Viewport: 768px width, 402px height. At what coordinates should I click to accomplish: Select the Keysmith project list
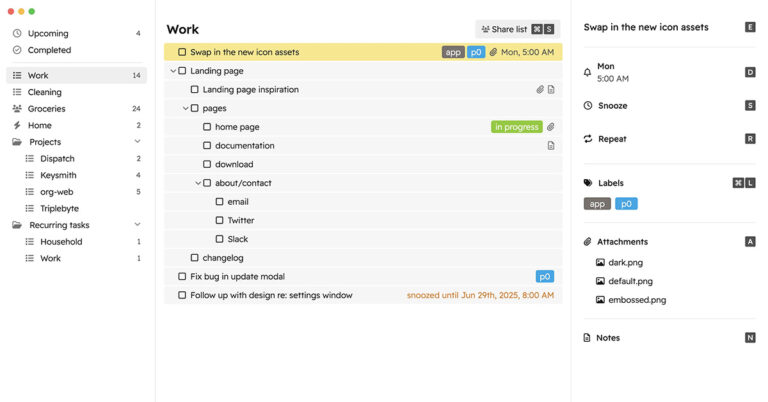click(58, 175)
